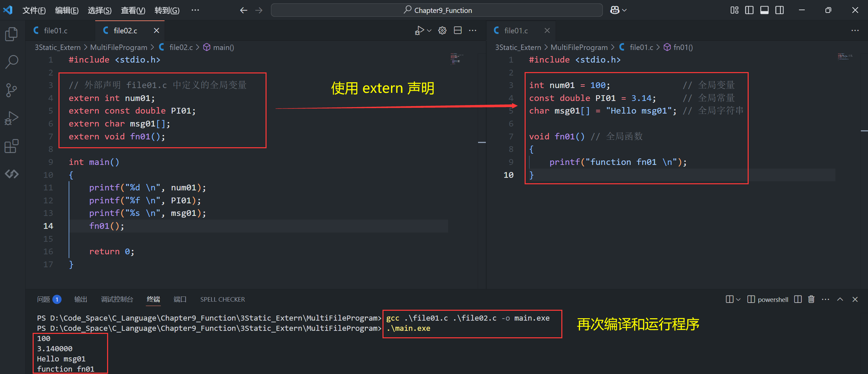Maximize the panel using the chevron-up

(840, 299)
